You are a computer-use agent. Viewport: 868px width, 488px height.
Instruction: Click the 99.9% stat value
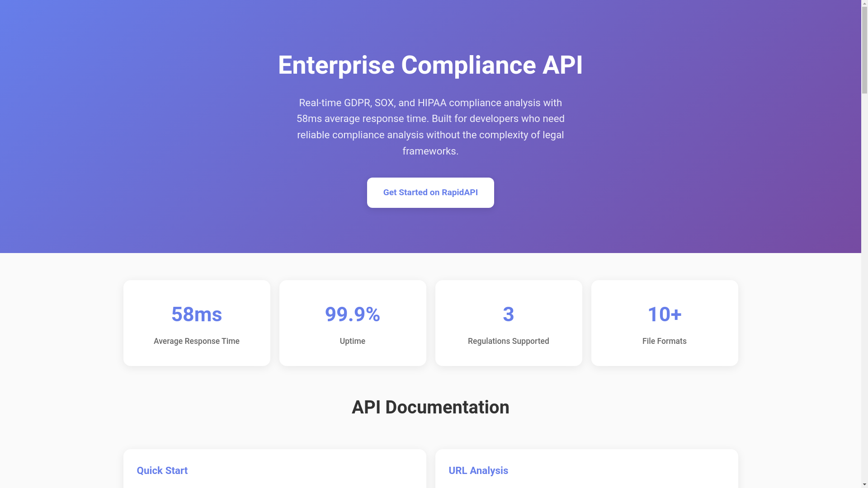[353, 314]
